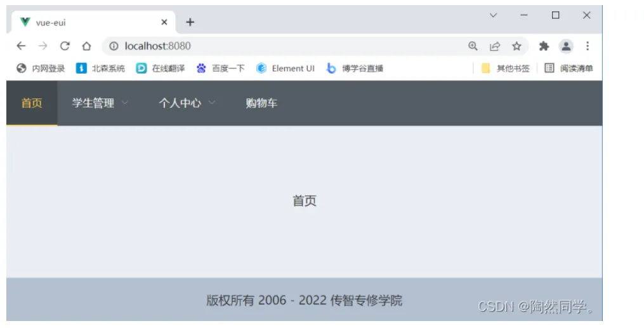Bookmark this page with star icon

pyautogui.click(x=516, y=46)
